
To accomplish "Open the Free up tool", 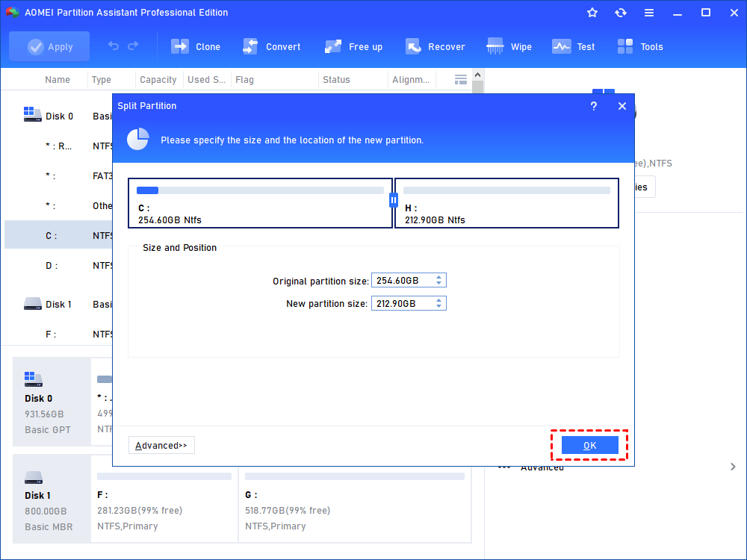I will pos(353,46).
